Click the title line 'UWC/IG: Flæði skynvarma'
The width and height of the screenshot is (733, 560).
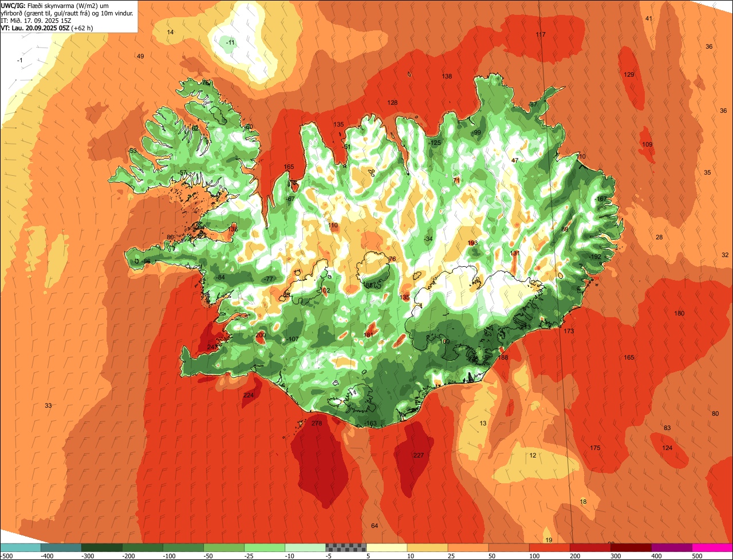point(40,5)
